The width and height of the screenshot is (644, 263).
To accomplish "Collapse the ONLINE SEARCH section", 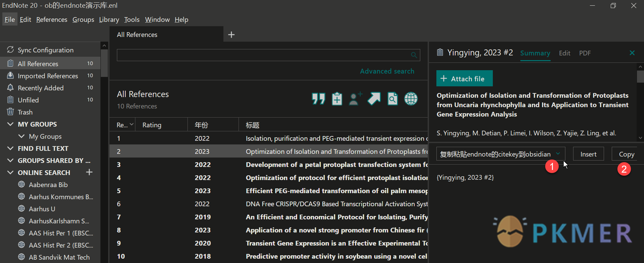I will click(x=10, y=173).
